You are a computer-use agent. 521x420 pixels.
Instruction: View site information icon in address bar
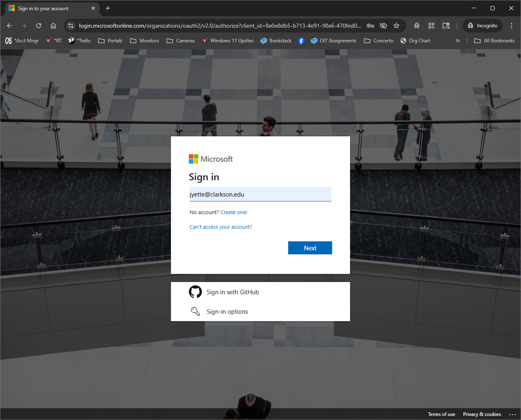pos(71,26)
